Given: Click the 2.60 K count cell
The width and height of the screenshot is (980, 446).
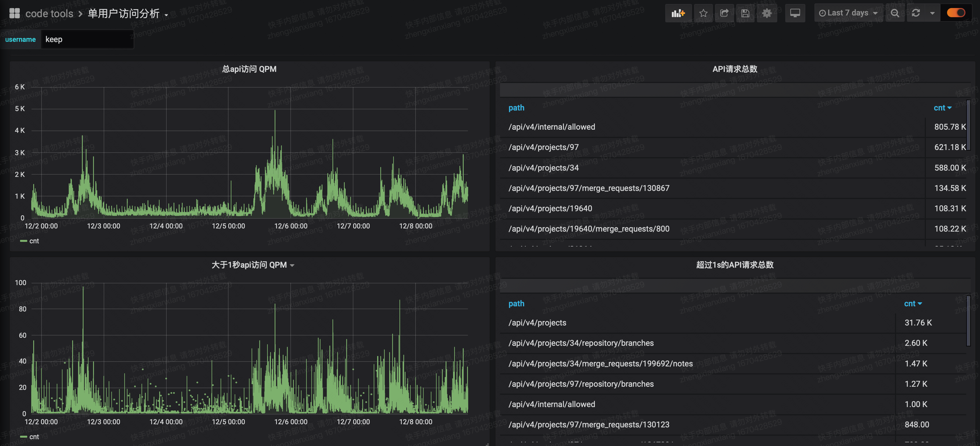Looking at the screenshot, I should point(931,343).
